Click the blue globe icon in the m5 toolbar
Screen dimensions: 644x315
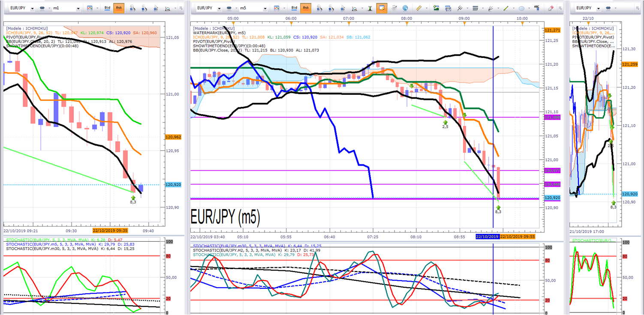405,8
